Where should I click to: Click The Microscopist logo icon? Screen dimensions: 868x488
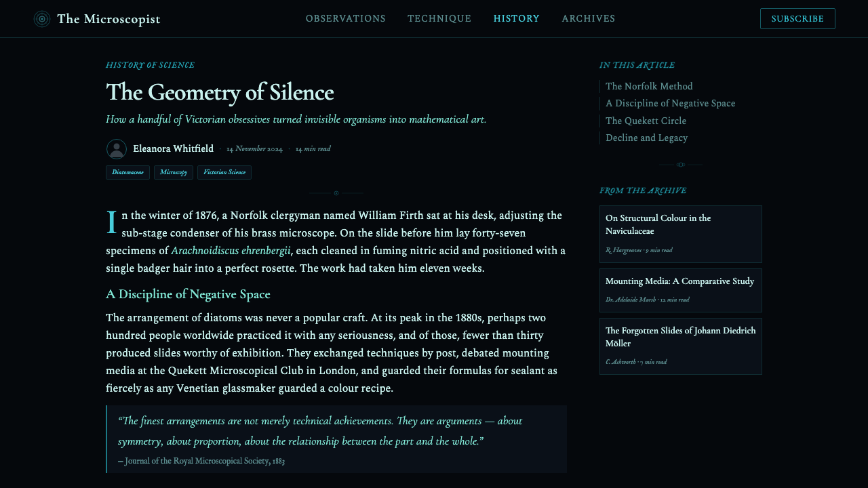point(42,19)
